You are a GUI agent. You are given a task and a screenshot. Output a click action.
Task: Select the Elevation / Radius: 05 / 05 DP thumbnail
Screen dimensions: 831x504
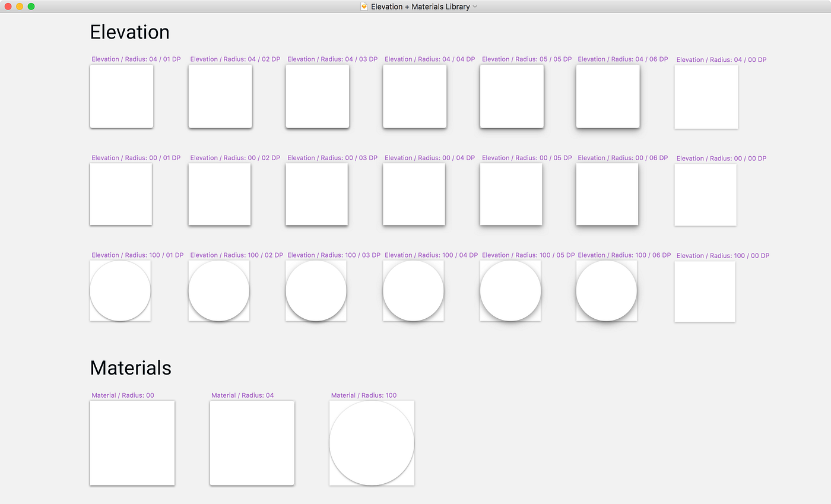511,96
